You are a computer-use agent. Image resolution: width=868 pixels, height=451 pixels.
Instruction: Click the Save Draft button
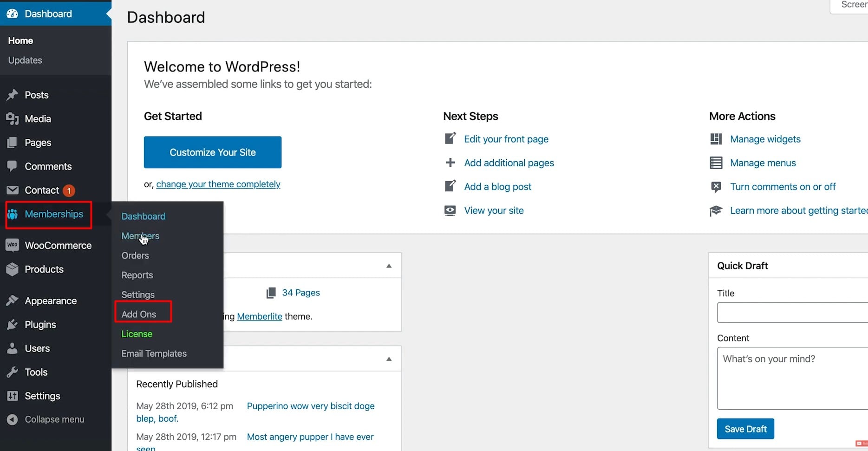[x=745, y=429]
